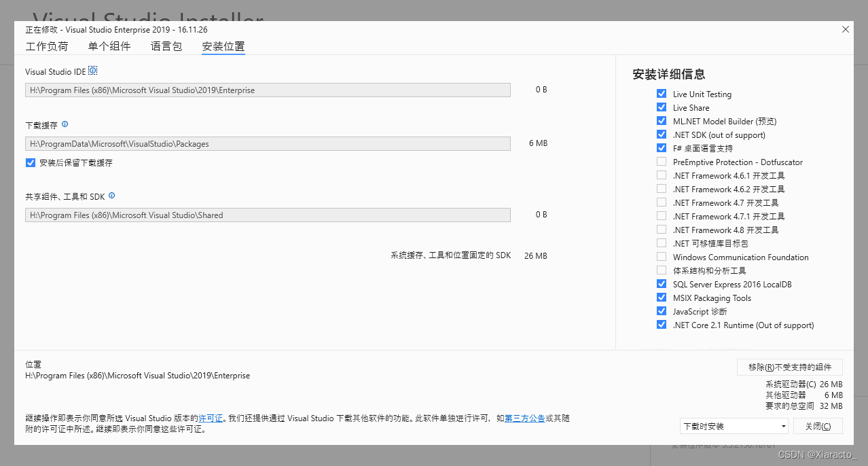The height and width of the screenshot is (466, 868).
Task: Click the info icon beside Visual Studio IDE
Action: pyautogui.click(x=92, y=70)
